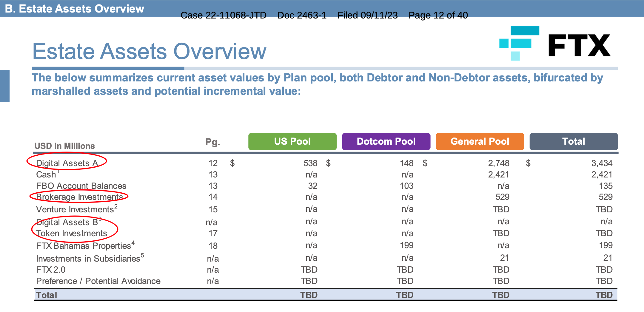Click the gray Total column header
644x312 pixels.
(573, 141)
